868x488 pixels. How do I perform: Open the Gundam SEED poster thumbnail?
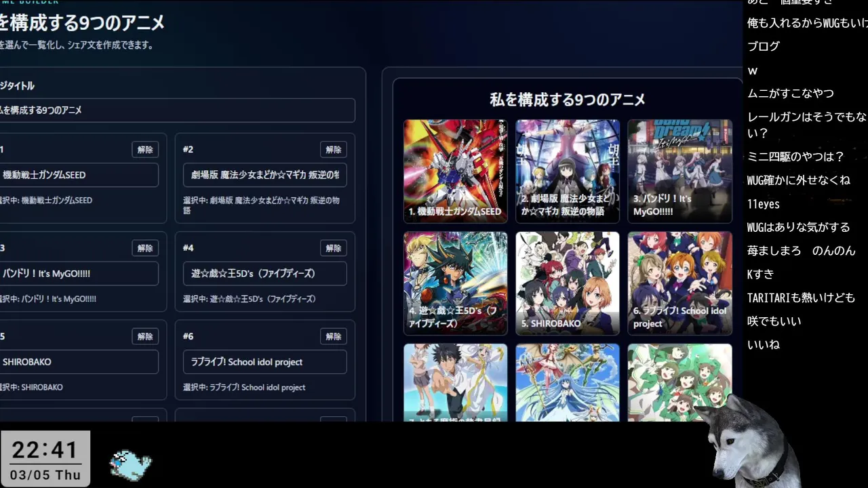tap(456, 171)
